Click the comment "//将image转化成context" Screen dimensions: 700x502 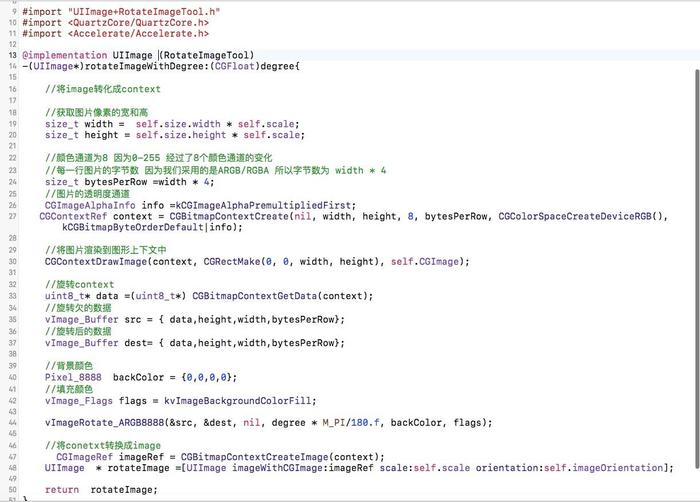click(103, 89)
